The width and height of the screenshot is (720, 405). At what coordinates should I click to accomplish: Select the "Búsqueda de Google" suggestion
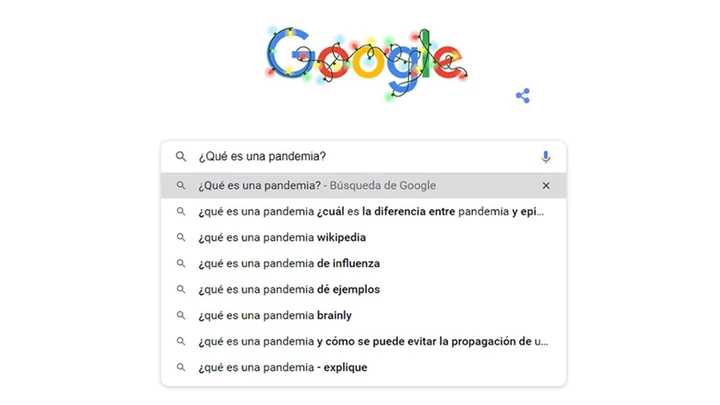[317, 185]
